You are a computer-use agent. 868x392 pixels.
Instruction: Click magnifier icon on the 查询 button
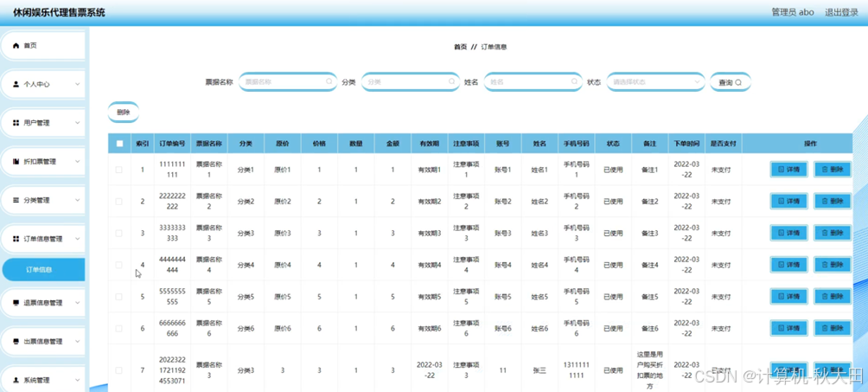click(738, 82)
